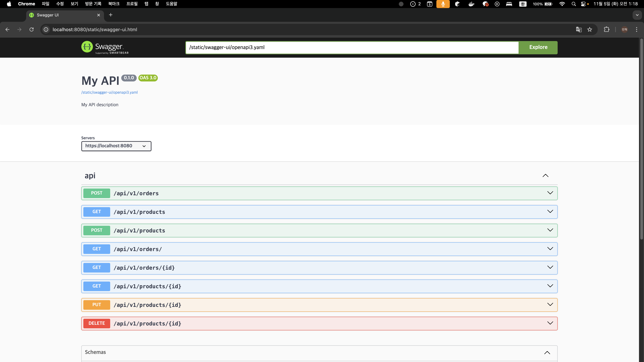Click the orange microphone icon in menu bar
Image resolution: width=644 pixels, height=362 pixels.
(x=443, y=4)
